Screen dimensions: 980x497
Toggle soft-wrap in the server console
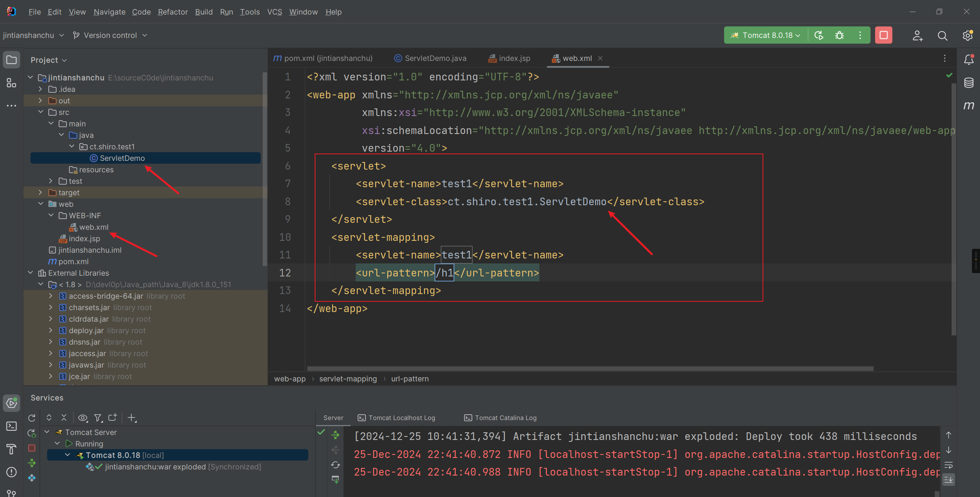[949, 465]
